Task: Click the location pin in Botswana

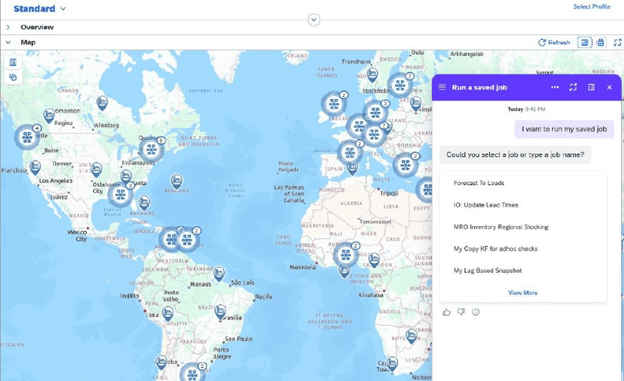Action: pyautogui.click(x=411, y=336)
